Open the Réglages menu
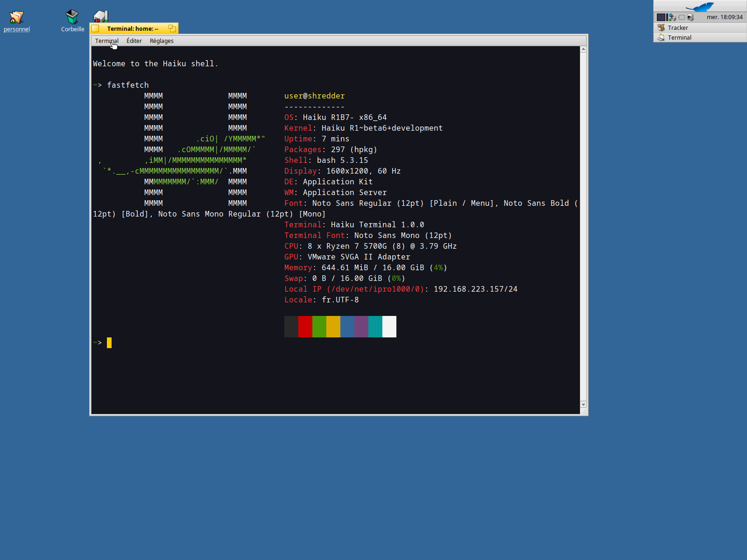Image resolution: width=747 pixels, height=560 pixels. pyautogui.click(x=162, y=41)
